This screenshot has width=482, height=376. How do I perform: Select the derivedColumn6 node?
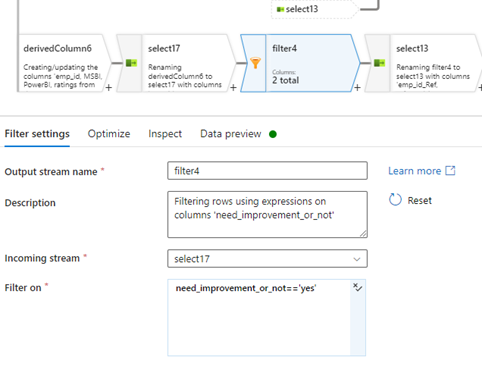click(63, 63)
